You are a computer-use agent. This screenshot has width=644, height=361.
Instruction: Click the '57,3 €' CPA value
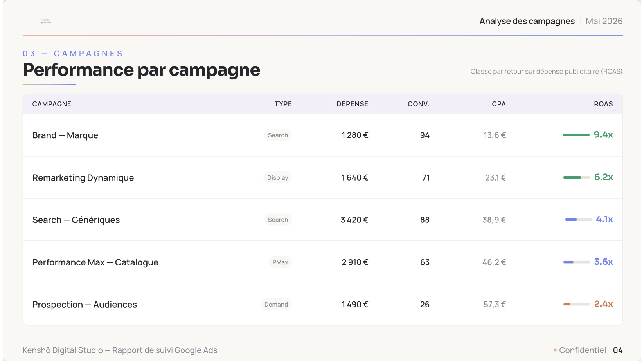click(x=495, y=304)
